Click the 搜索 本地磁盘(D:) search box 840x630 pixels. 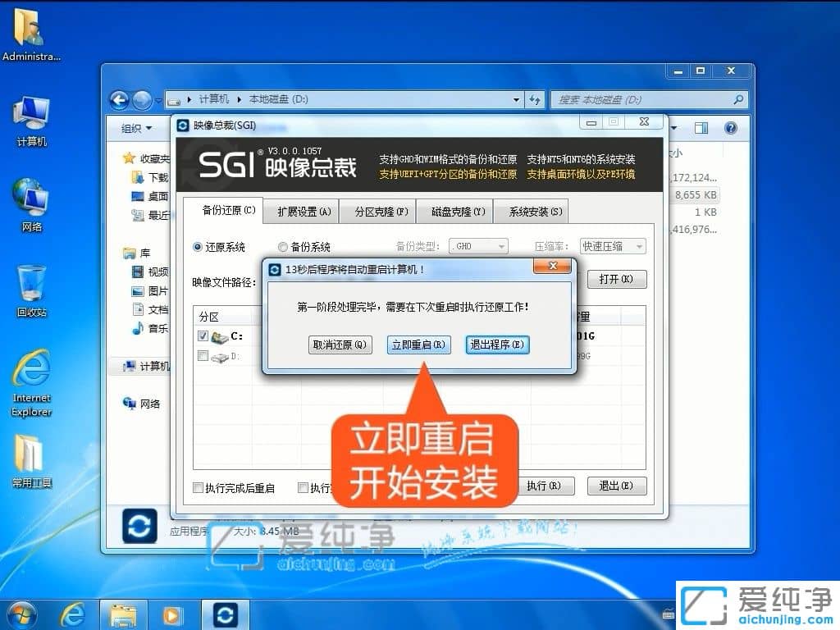(x=648, y=99)
